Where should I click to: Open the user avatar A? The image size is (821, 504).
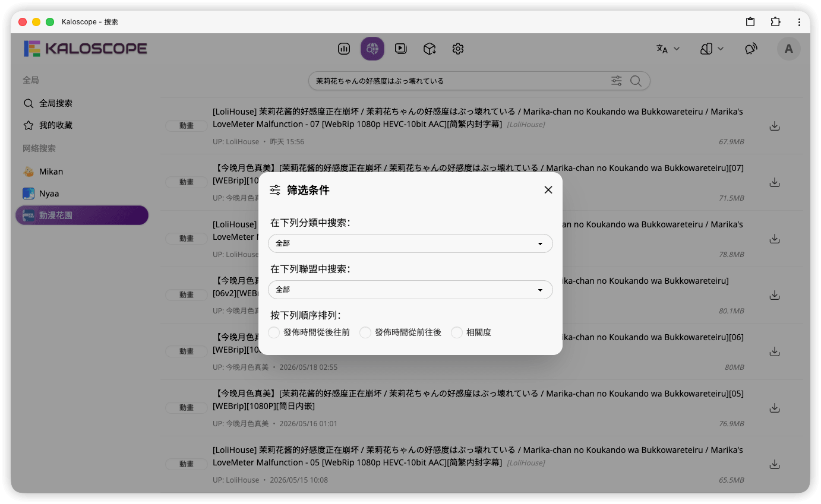coord(789,49)
